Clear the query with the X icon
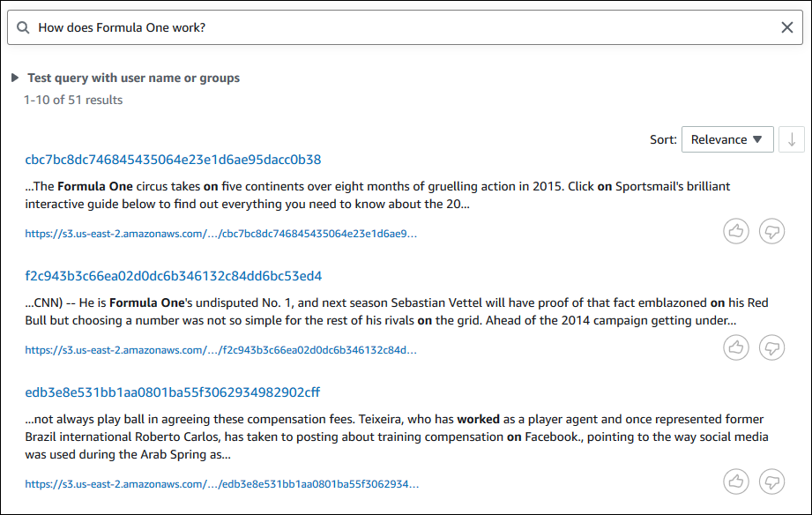 [787, 27]
